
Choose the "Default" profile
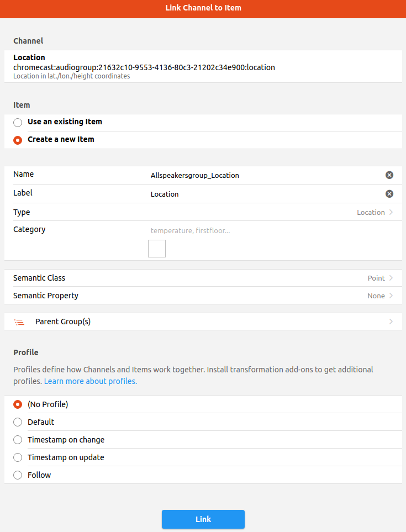point(18,422)
